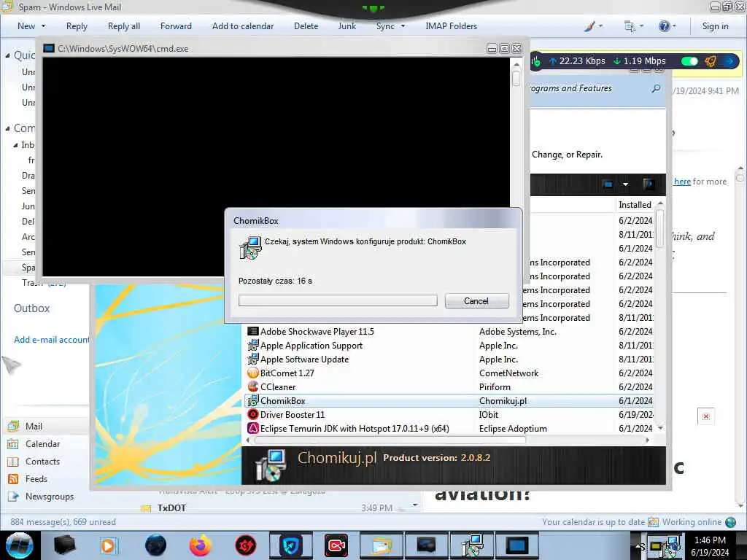
Task: Click Forward in mail toolbar
Action: tap(176, 26)
